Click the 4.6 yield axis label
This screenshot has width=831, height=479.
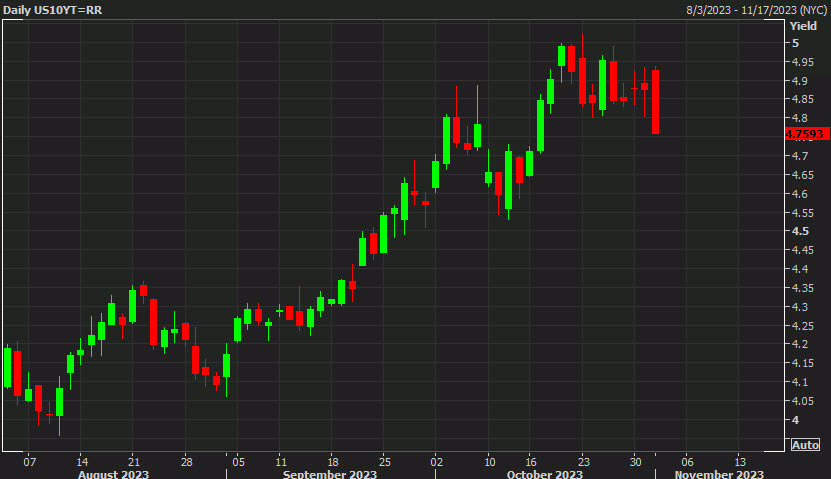coord(800,194)
